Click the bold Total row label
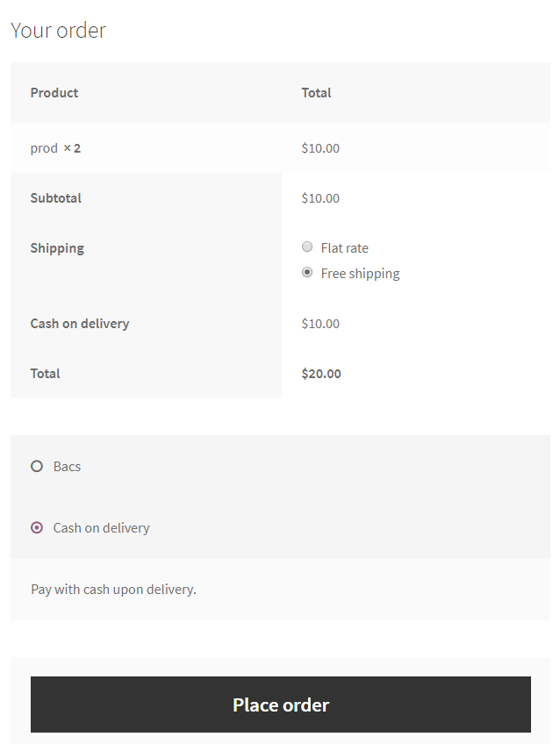560x744 pixels. pos(46,374)
